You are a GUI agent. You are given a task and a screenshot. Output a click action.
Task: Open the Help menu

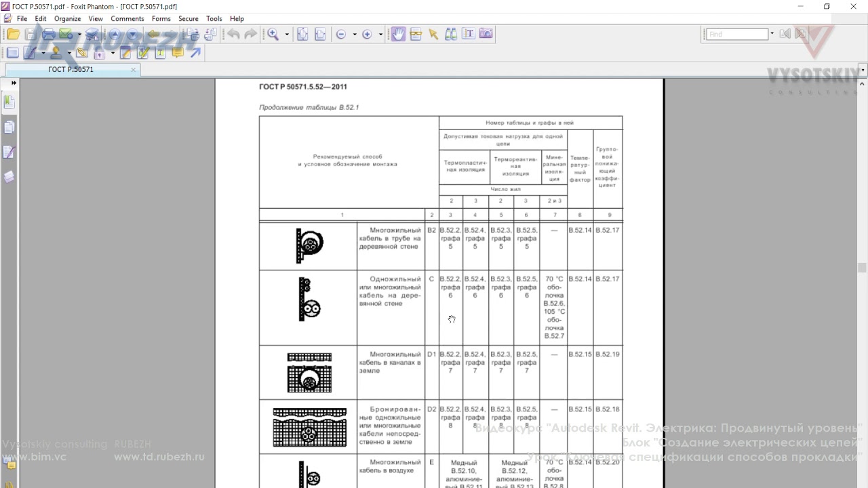[237, 18]
